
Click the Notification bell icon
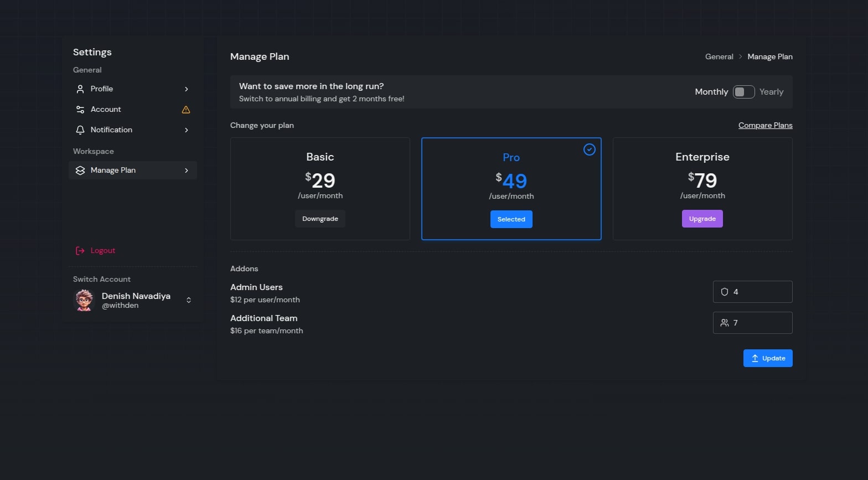coord(80,130)
